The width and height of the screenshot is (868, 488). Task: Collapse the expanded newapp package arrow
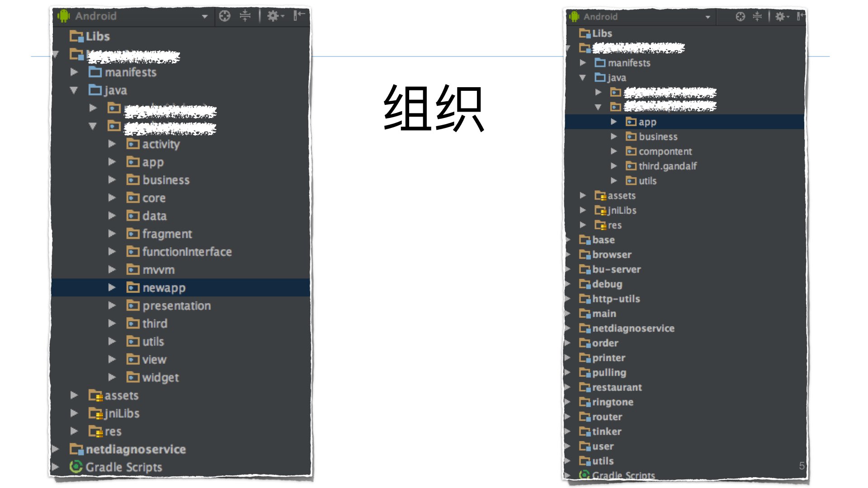(112, 287)
